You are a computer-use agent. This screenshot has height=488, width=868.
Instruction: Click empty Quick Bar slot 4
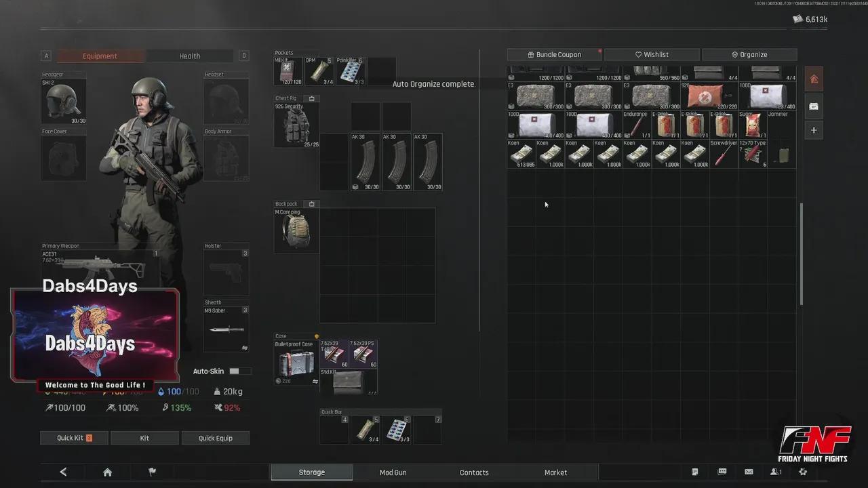click(334, 430)
